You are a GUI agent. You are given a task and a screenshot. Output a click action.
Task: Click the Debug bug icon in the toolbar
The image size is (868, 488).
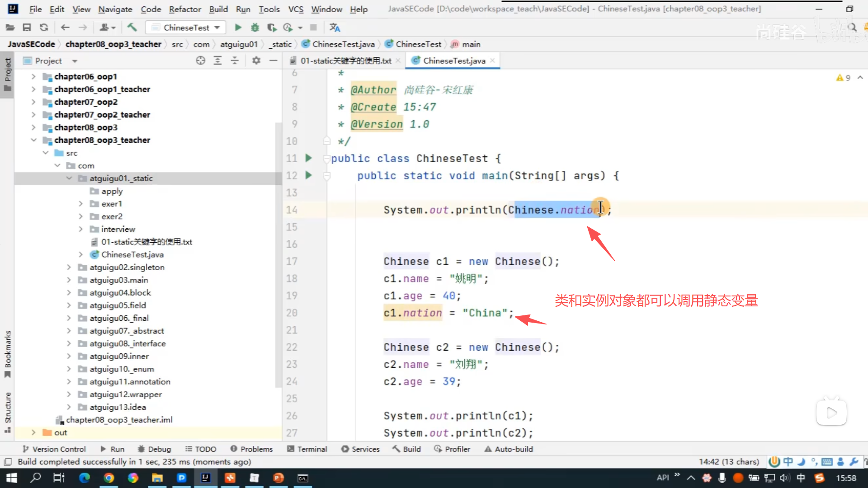pyautogui.click(x=255, y=28)
